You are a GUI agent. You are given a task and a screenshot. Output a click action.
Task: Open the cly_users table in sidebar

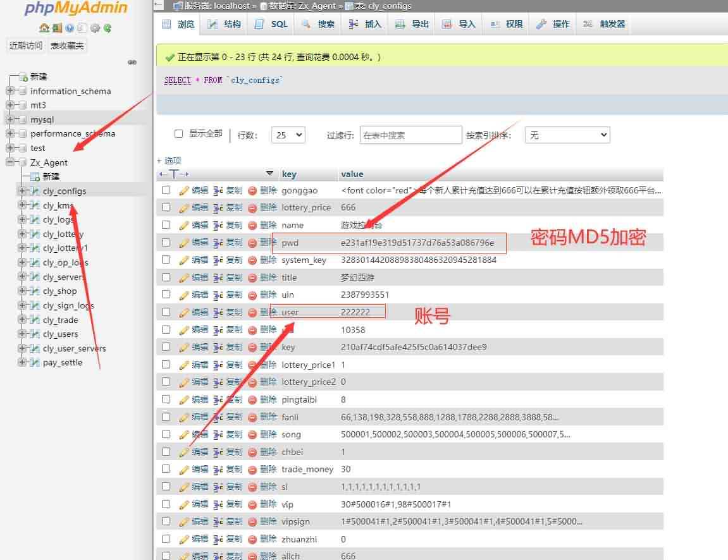(60, 334)
